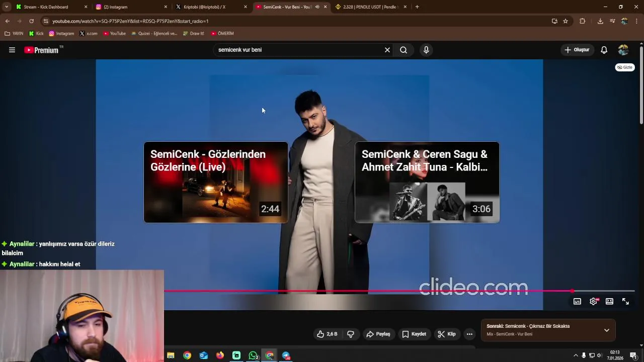Click the progress bar scrubber dot
644x362 pixels.
(572, 291)
